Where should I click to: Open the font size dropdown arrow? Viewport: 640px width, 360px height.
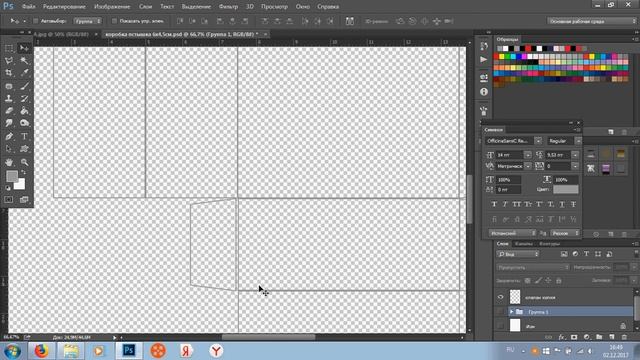tap(528, 155)
